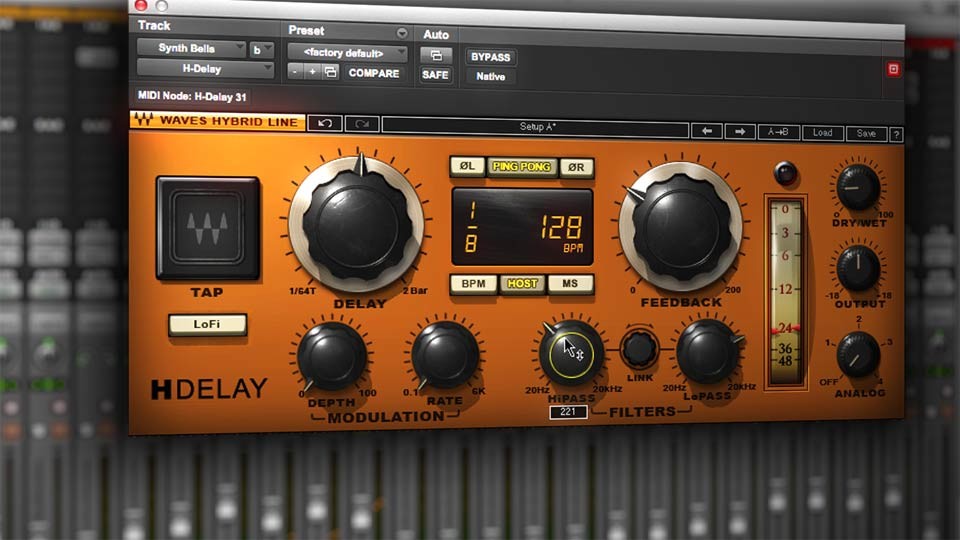
Task: Click the modulation DEPTH knob
Action: pyautogui.click(x=332, y=356)
